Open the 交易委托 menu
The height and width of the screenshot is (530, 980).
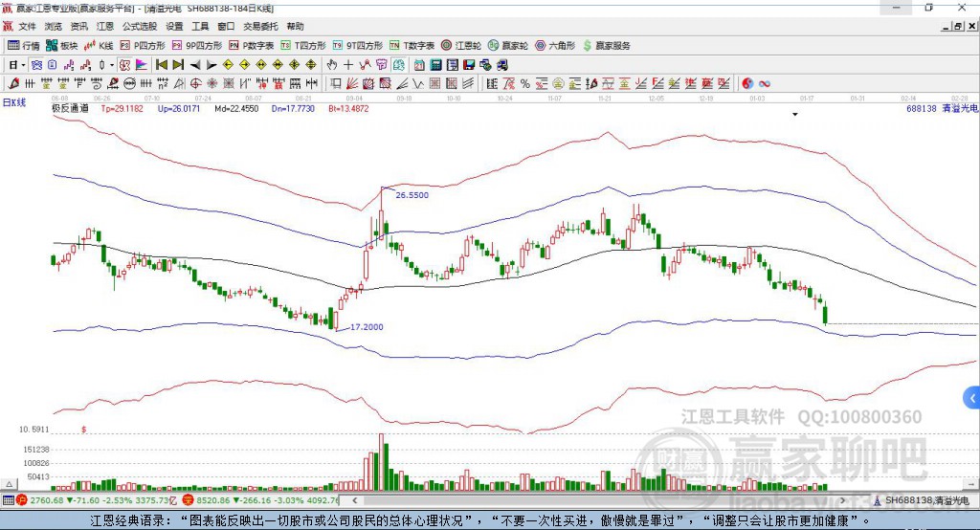click(260, 26)
